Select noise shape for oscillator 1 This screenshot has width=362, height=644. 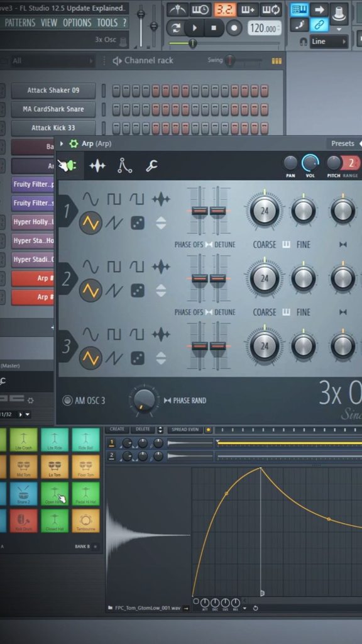(160, 199)
